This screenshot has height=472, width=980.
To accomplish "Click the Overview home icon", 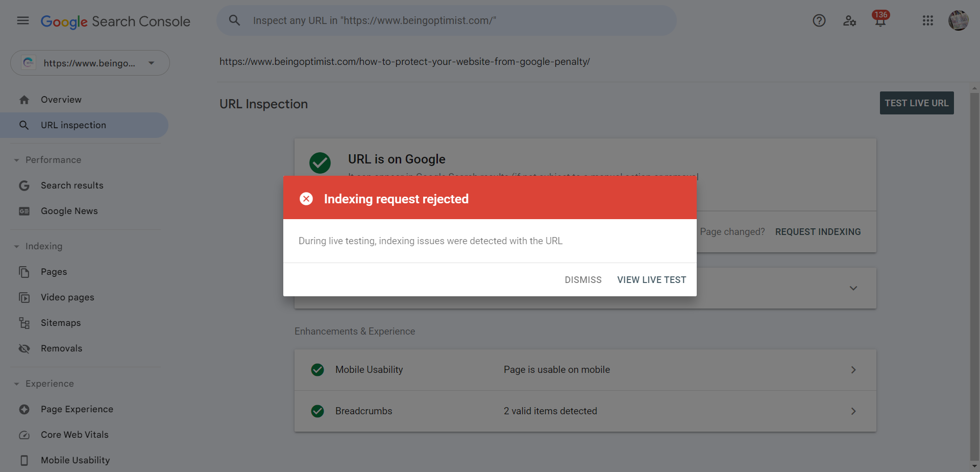I will point(24,100).
